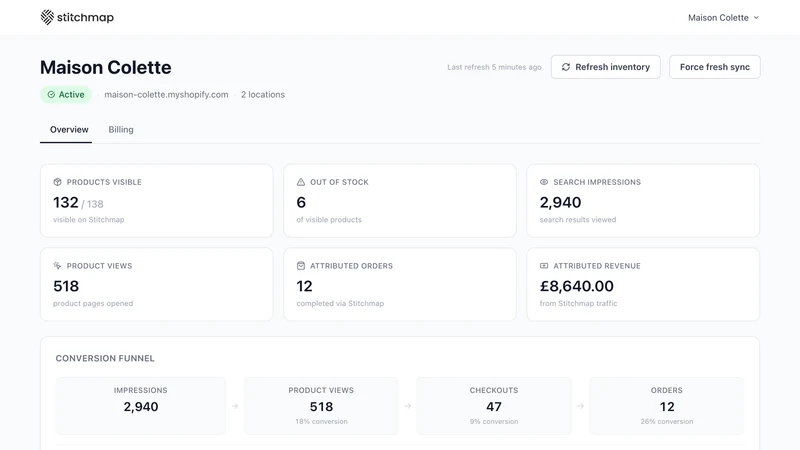The width and height of the screenshot is (800, 450).
Task: Click the Out of Stock warning icon
Action: coord(301,182)
